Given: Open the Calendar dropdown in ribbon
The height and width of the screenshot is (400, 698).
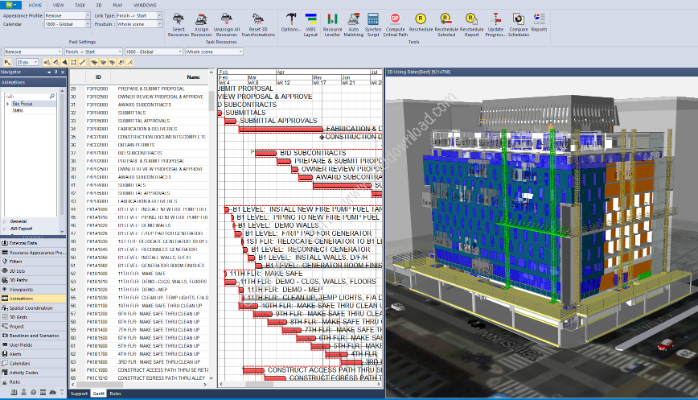Looking at the screenshot, I should click(x=67, y=24).
